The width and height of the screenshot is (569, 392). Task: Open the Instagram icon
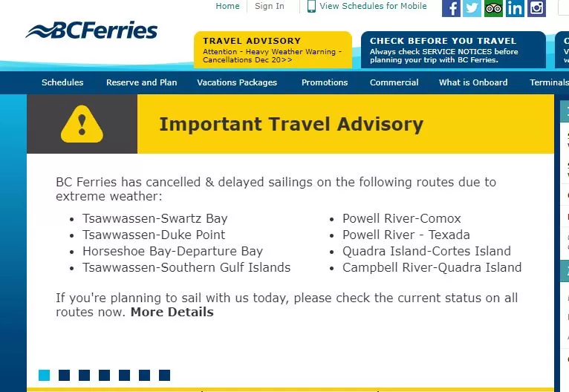coord(537,8)
